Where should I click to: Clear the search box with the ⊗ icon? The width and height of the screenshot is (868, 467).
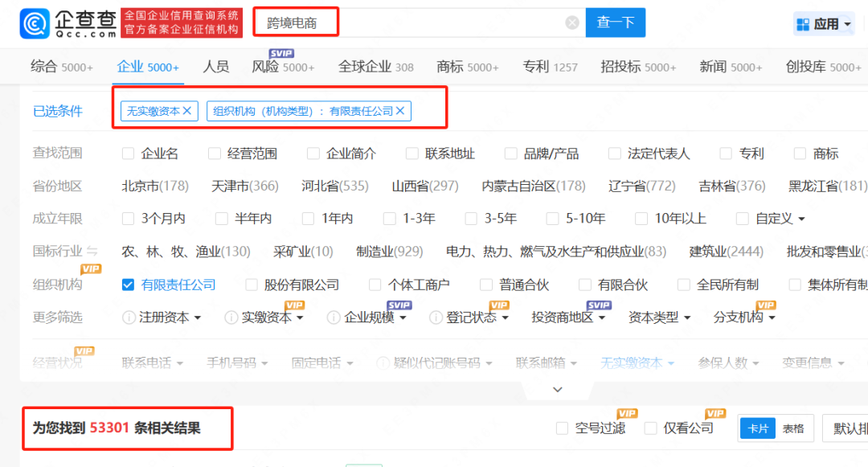click(x=572, y=22)
